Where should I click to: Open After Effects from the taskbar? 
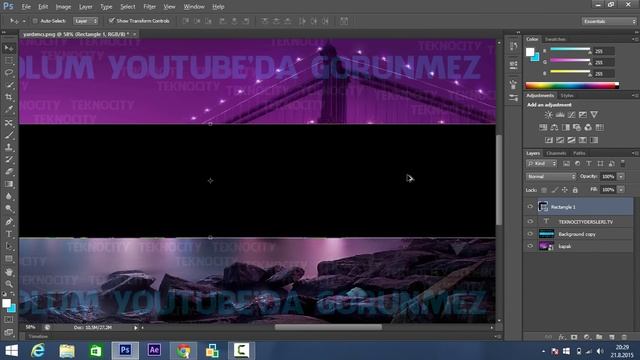(154, 350)
